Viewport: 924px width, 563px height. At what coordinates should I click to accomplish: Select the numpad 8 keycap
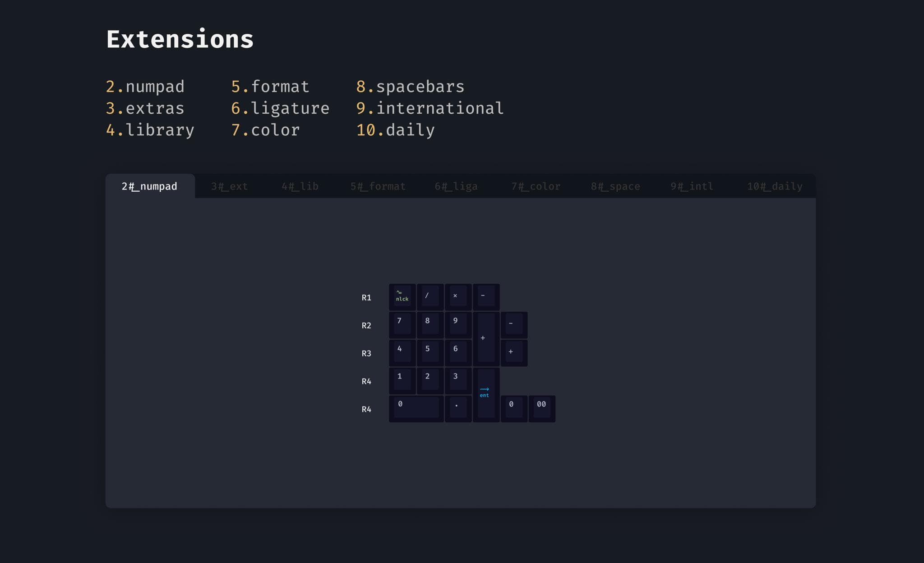430,324
